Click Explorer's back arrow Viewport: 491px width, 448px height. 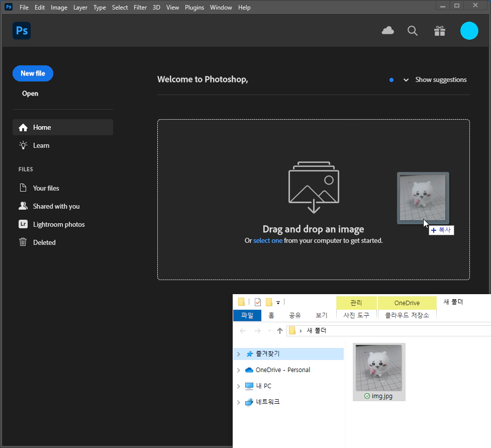(x=243, y=331)
